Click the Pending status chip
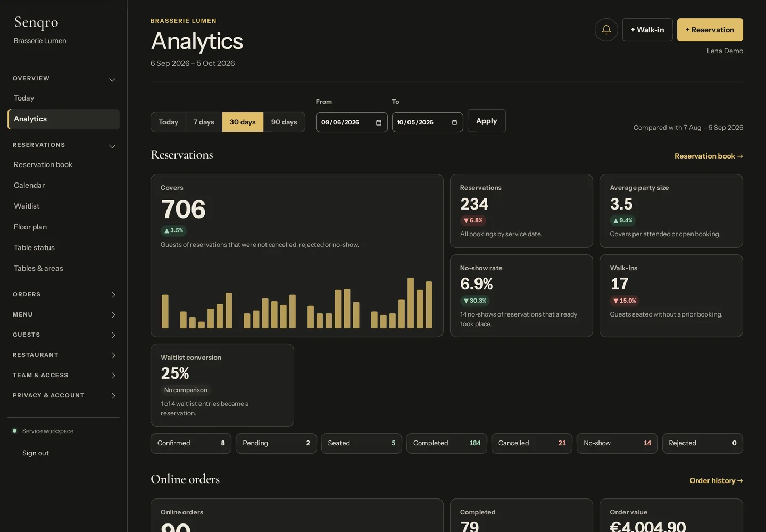Image resolution: width=766 pixels, height=532 pixels. click(276, 443)
